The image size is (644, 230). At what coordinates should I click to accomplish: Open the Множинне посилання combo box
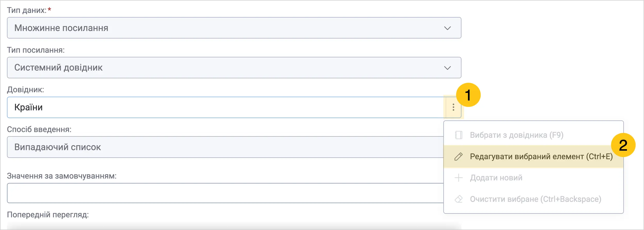[x=234, y=28]
